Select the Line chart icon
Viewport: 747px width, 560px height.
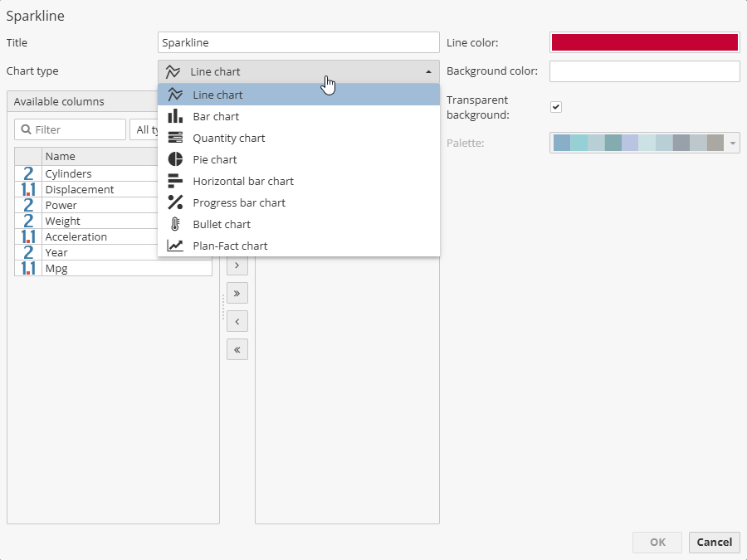174,95
